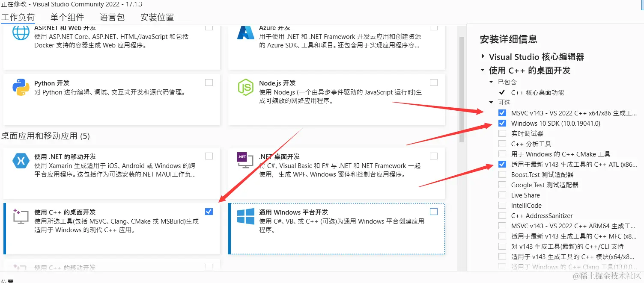Click the Node.js development logo icon

(246, 88)
